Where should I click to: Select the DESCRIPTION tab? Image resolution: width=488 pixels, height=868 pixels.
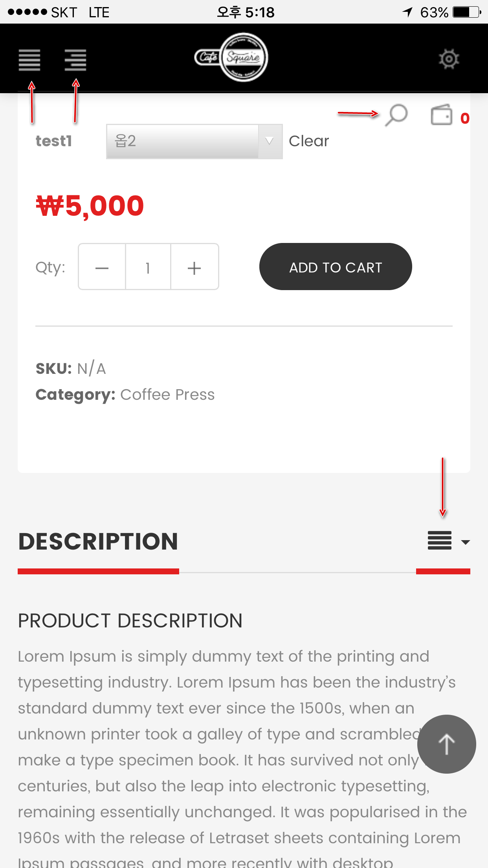coord(98,542)
